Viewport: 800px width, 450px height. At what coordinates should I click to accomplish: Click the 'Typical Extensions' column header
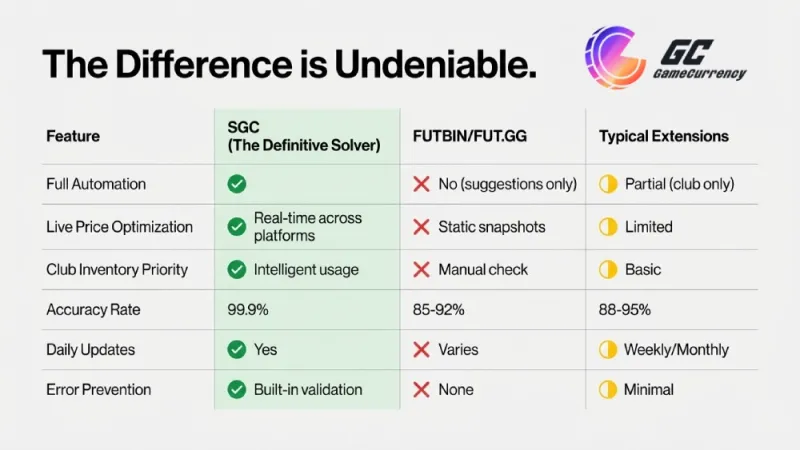click(664, 136)
